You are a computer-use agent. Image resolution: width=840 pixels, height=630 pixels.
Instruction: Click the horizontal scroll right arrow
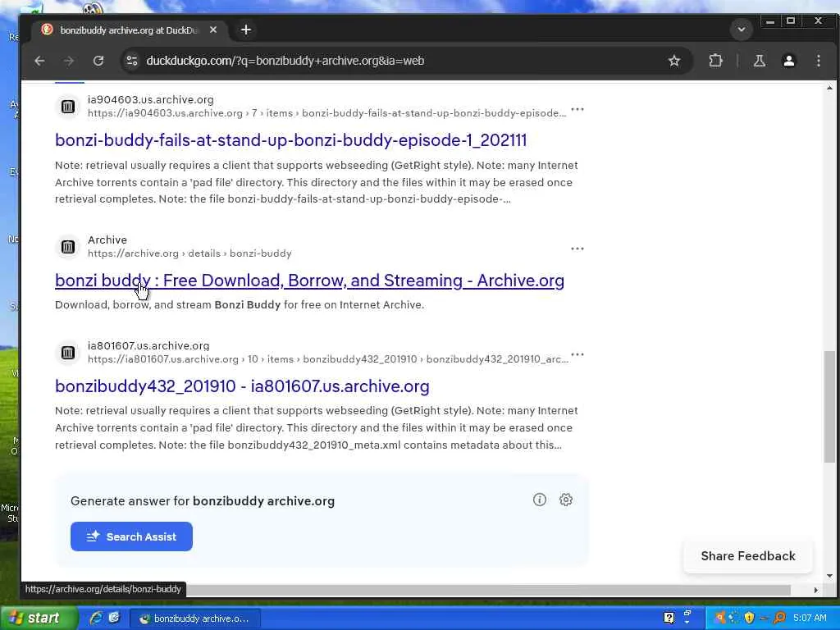(x=815, y=590)
